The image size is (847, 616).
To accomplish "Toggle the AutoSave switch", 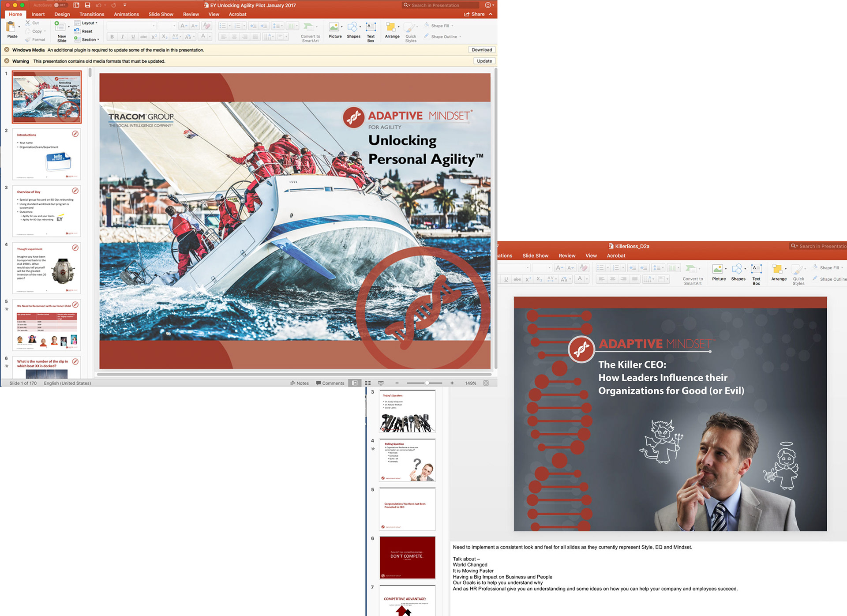I will tap(60, 5).
